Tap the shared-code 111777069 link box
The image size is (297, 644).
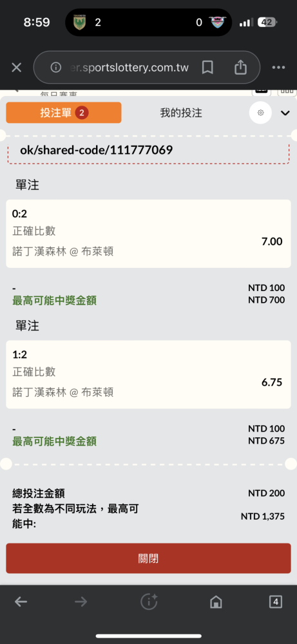tap(148, 151)
